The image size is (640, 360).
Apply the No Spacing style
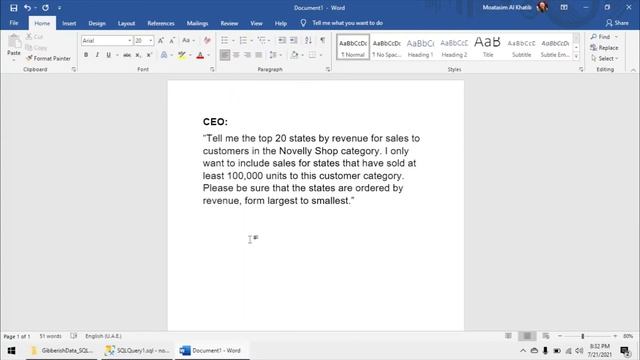(387, 47)
